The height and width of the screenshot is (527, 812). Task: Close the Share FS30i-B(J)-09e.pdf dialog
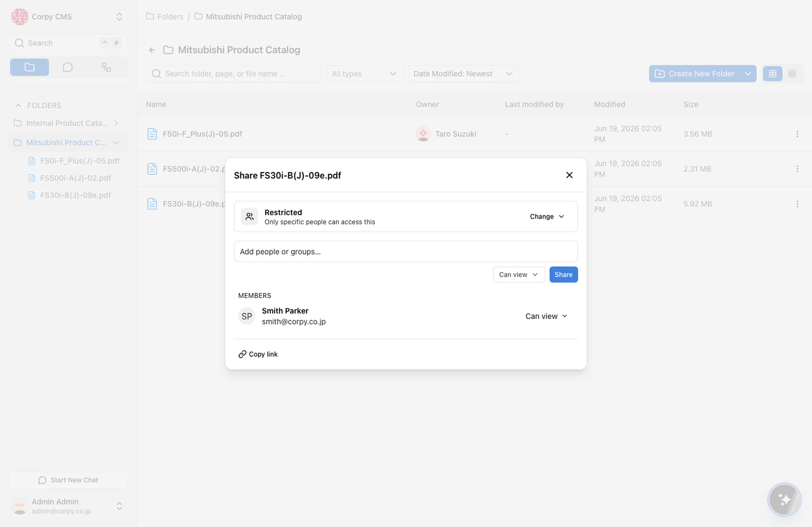pyautogui.click(x=569, y=175)
